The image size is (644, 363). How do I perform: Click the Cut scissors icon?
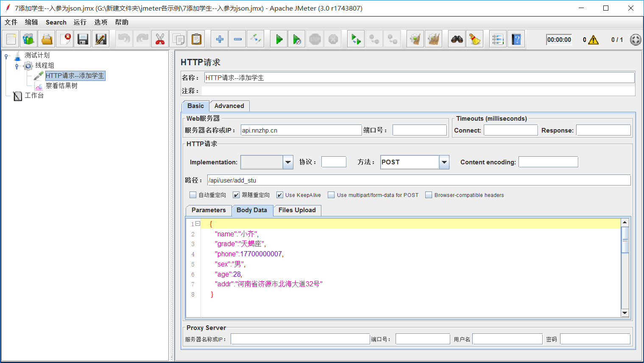click(x=160, y=39)
